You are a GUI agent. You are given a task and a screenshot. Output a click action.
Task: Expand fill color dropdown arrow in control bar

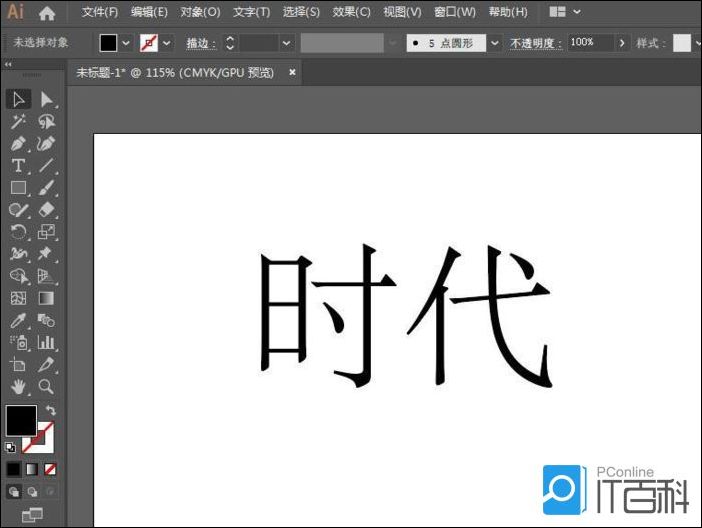coord(126,43)
